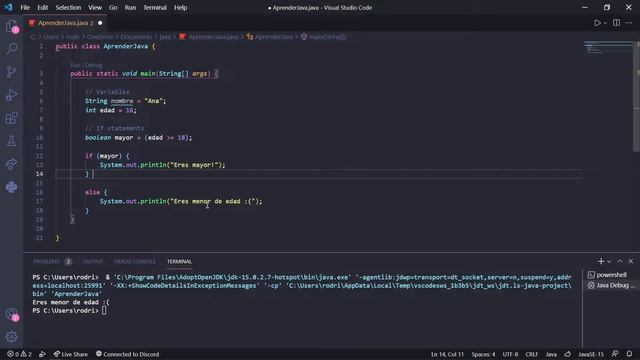
Task: Click the else keyword on line 16
Action: coord(92,192)
